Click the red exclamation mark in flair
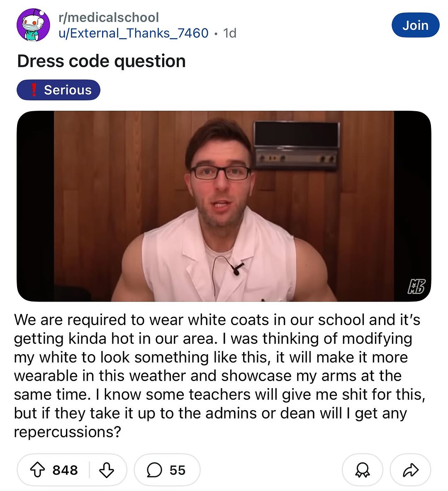Screen dimensions: 448x491 point(34,90)
